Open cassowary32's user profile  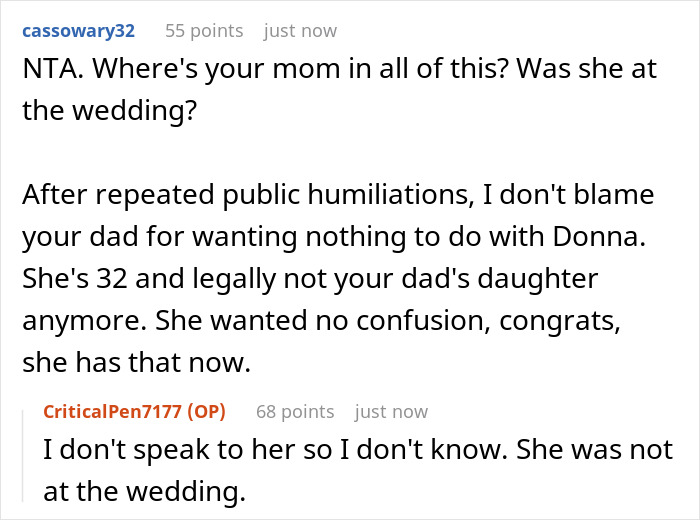(78, 30)
